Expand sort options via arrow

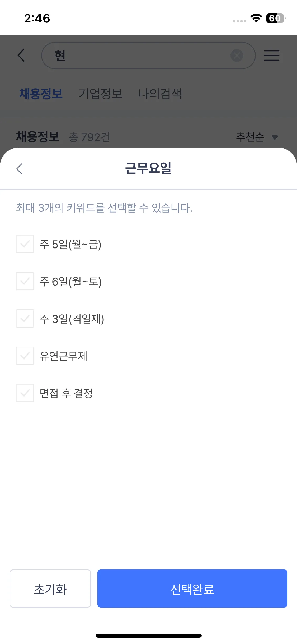coord(275,137)
